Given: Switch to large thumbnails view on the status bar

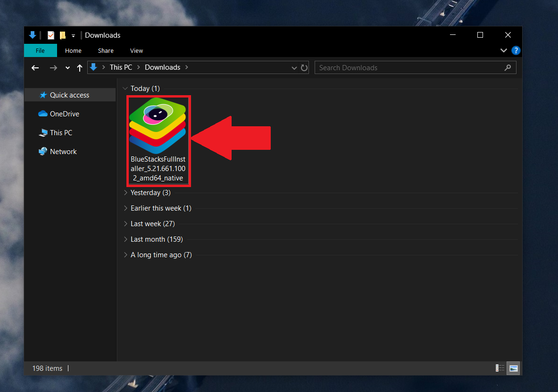Looking at the screenshot, I should click(513, 368).
